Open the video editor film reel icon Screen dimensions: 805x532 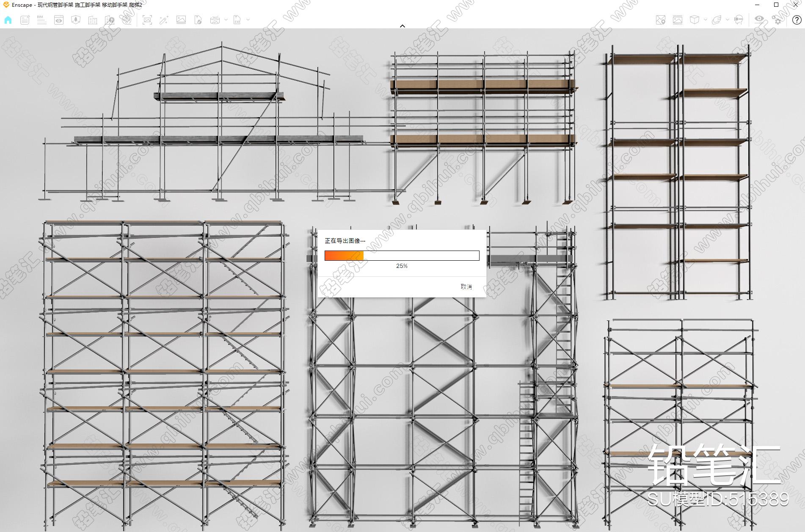(127, 20)
